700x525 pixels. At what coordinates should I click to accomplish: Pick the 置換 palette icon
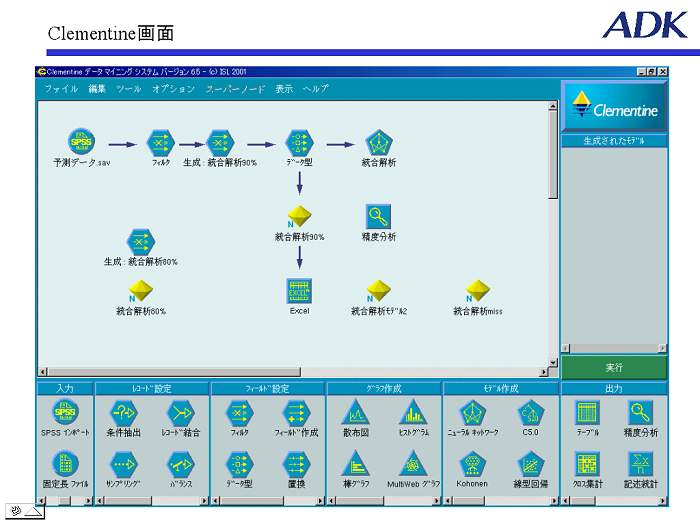296,465
